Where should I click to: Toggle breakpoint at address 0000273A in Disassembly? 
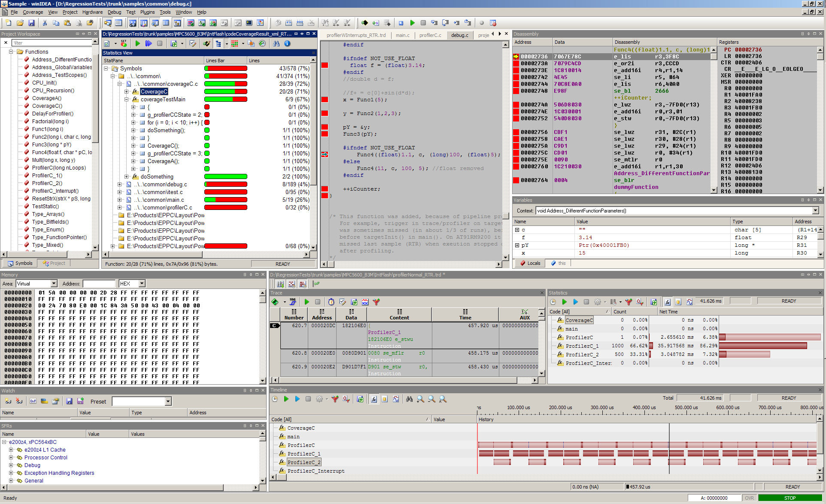coord(516,64)
